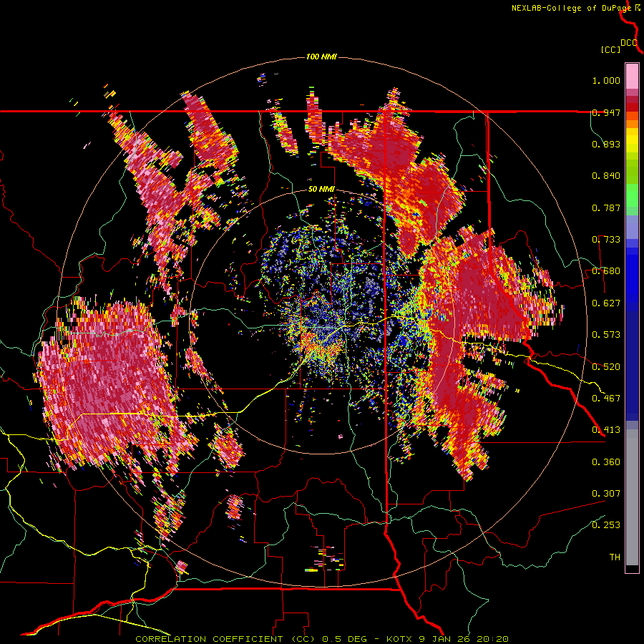Pick the pink top segment of color bar
The height and width of the screenshot is (644, 644).
632,76
